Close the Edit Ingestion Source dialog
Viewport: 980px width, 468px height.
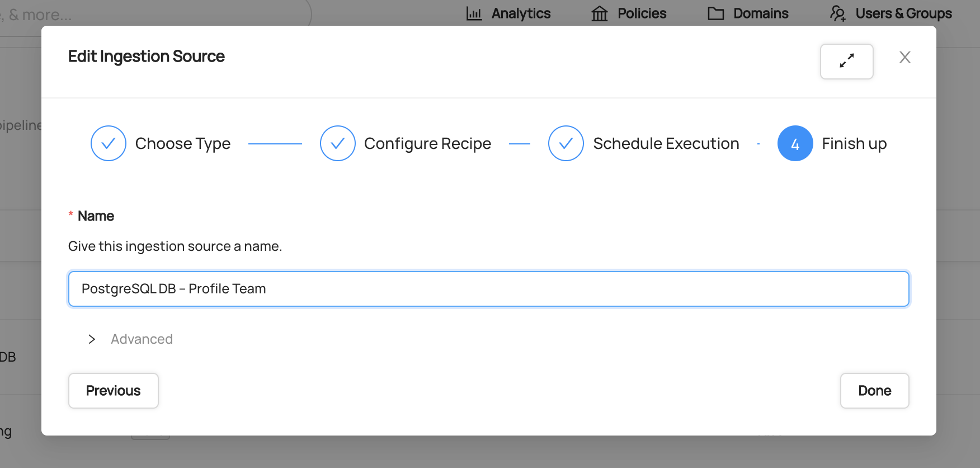click(904, 57)
